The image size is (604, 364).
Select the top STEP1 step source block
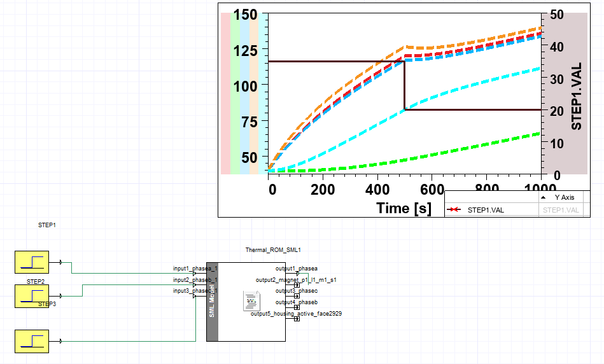click(x=32, y=262)
